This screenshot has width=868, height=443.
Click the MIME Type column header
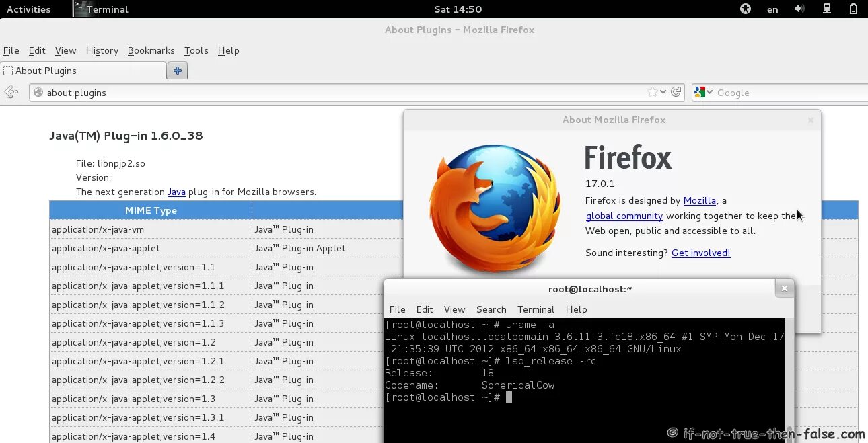tap(151, 210)
